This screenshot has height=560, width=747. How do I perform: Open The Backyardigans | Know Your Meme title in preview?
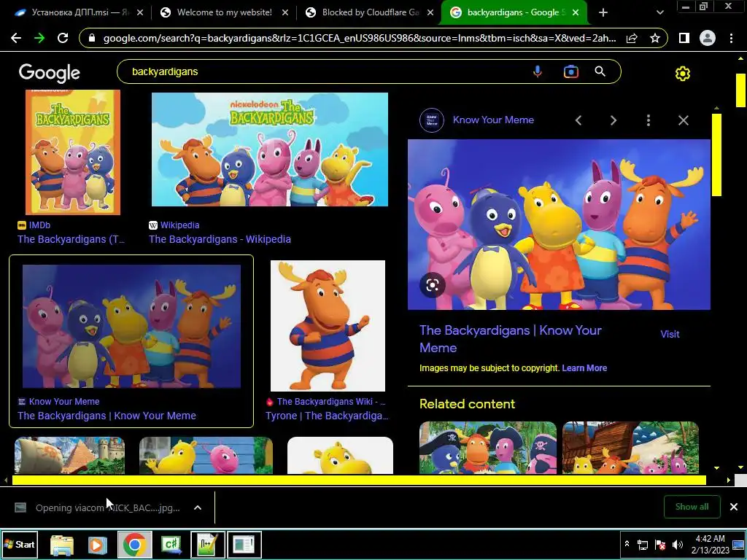tap(510, 339)
